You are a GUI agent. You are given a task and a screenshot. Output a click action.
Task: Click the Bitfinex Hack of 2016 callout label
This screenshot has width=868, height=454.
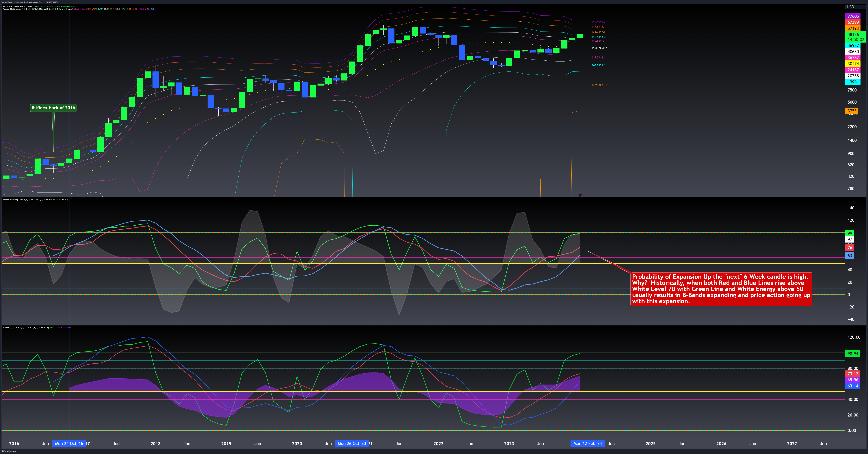point(53,108)
